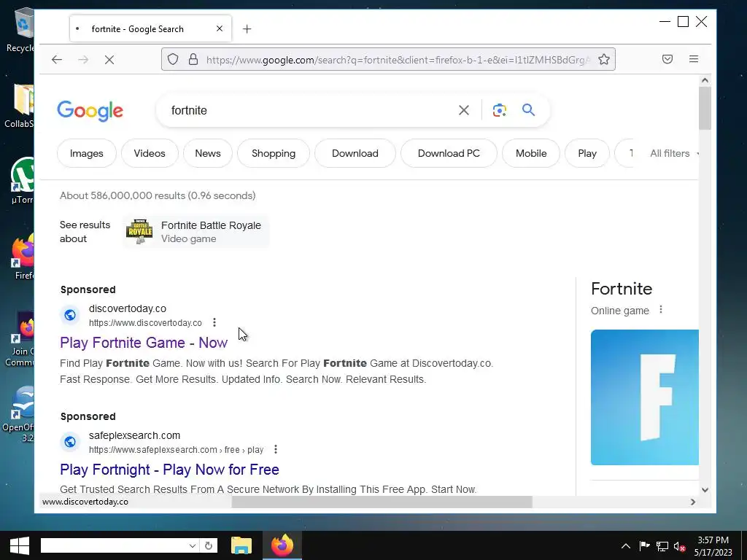The width and height of the screenshot is (747, 560).
Task: Open Play Fortnight - Play Now for Free
Action: pyautogui.click(x=169, y=470)
